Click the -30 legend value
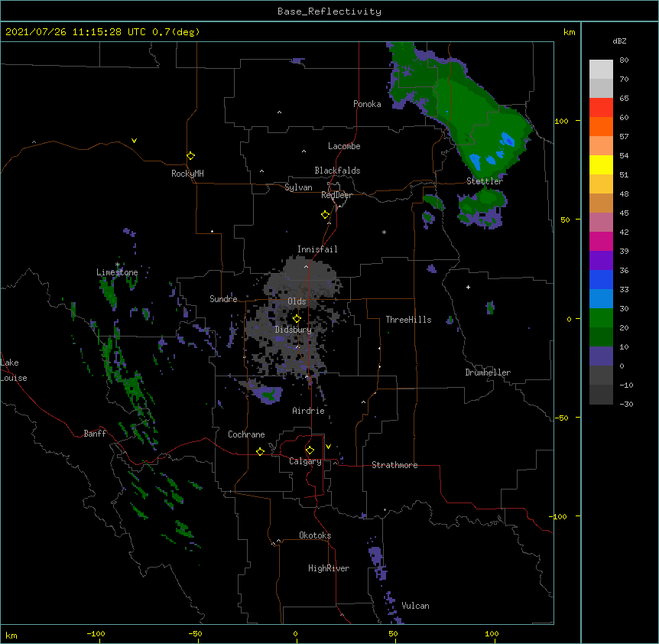The height and width of the screenshot is (644, 659). (x=626, y=404)
